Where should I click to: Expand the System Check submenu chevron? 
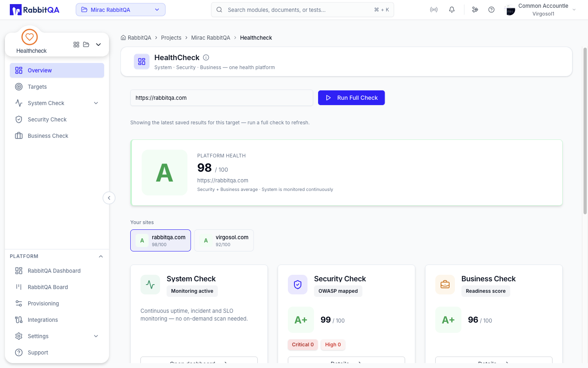pyautogui.click(x=96, y=103)
